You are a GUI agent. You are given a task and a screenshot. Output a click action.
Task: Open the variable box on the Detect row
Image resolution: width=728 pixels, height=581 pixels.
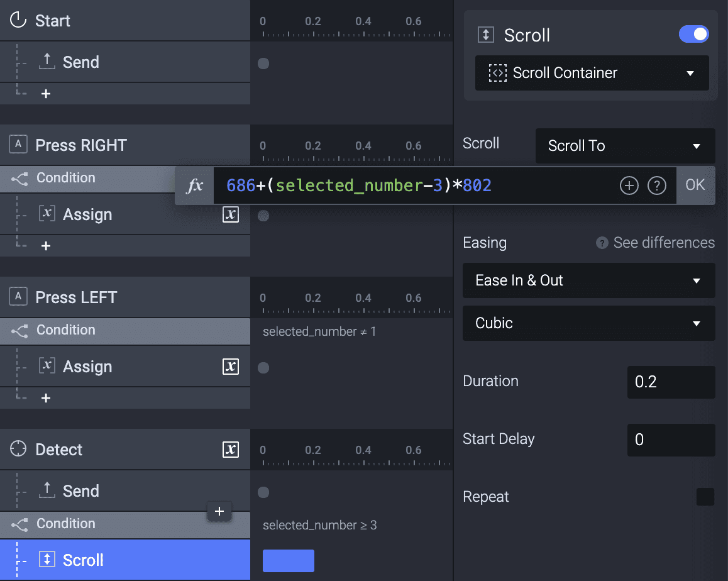(x=231, y=449)
